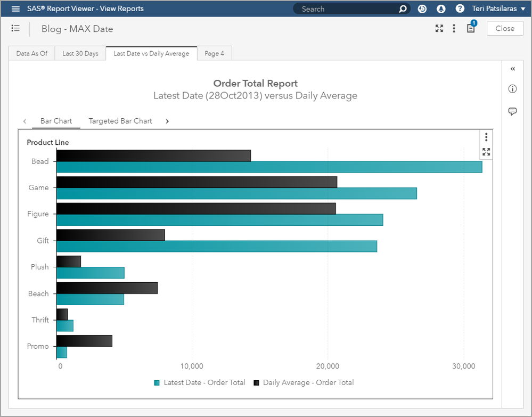Open the help question mark icon
532x417 pixels.
460,9
